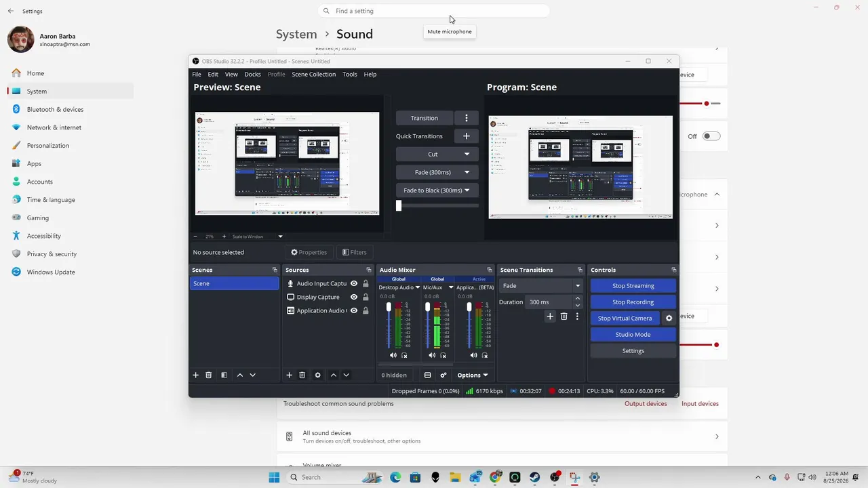Open scene filters icon in Scenes dock
This screenshot has height=488, width=868.
pos(224,375)
